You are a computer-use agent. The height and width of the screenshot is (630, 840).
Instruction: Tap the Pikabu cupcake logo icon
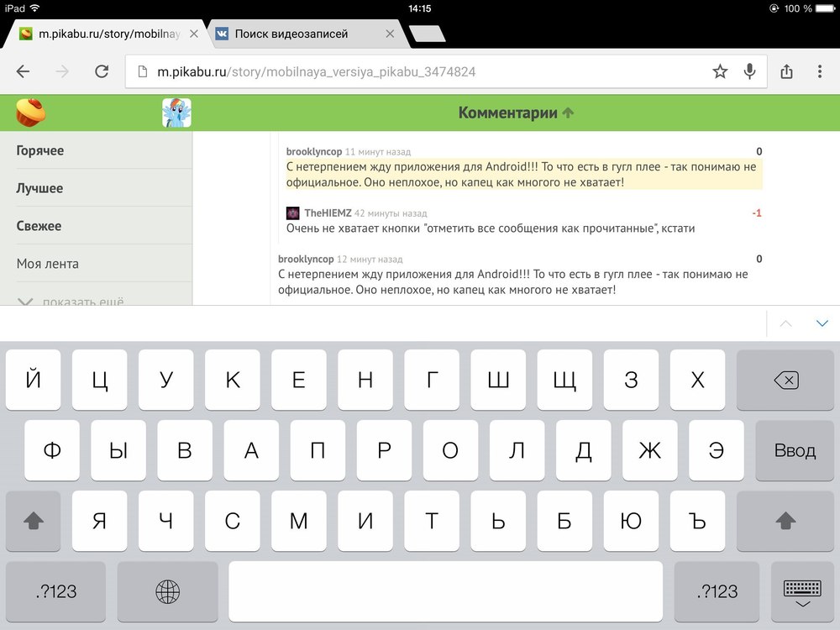click(x=31, y=113)
